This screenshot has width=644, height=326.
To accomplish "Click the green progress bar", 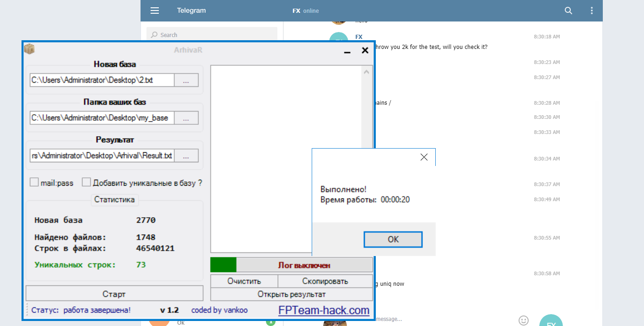I will pos(223,265).
